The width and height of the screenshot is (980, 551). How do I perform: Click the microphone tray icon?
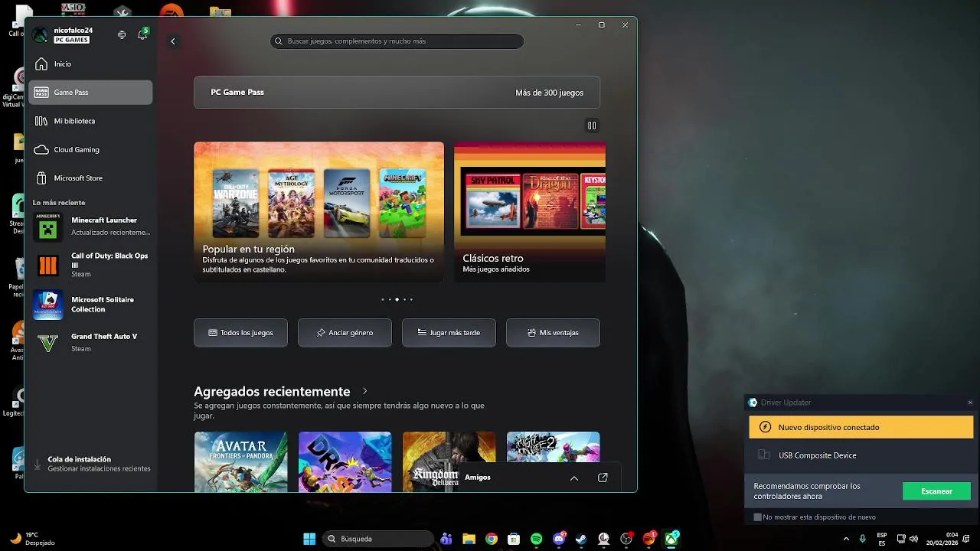(863, 539)
